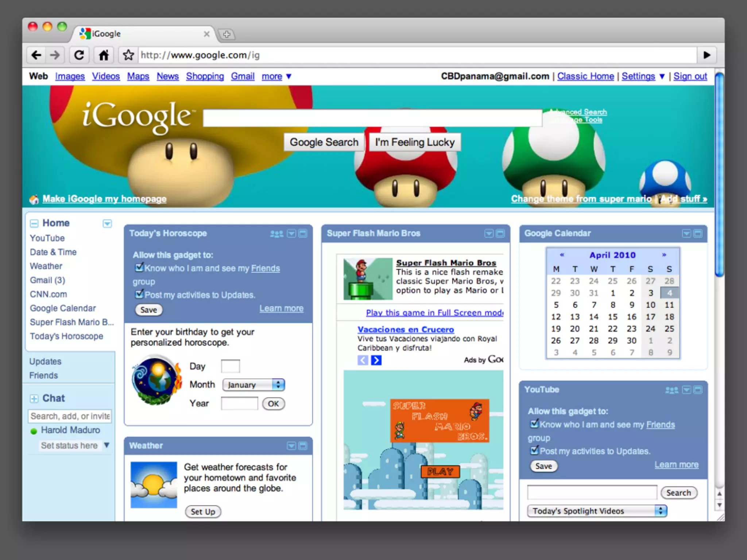Click the home icon in toolbar
Viewport: 747px width, 560px height.
click(x=104, y=55)
